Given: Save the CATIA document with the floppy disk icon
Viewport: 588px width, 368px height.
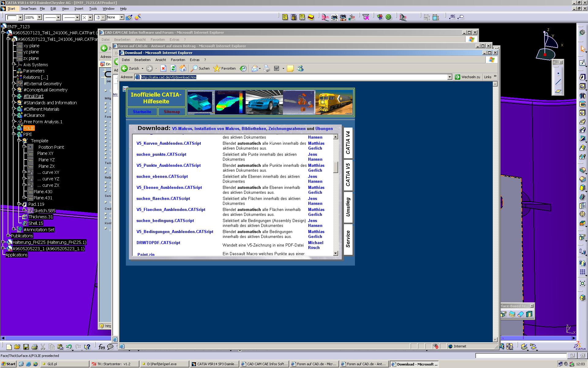Looking at the screenshot, I should (x=26, y=347).
